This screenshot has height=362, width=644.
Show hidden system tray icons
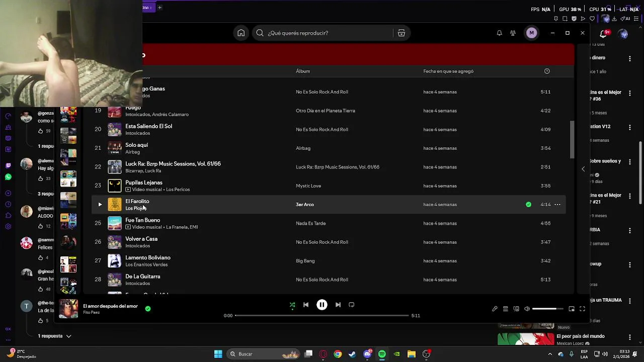(549, 354)
